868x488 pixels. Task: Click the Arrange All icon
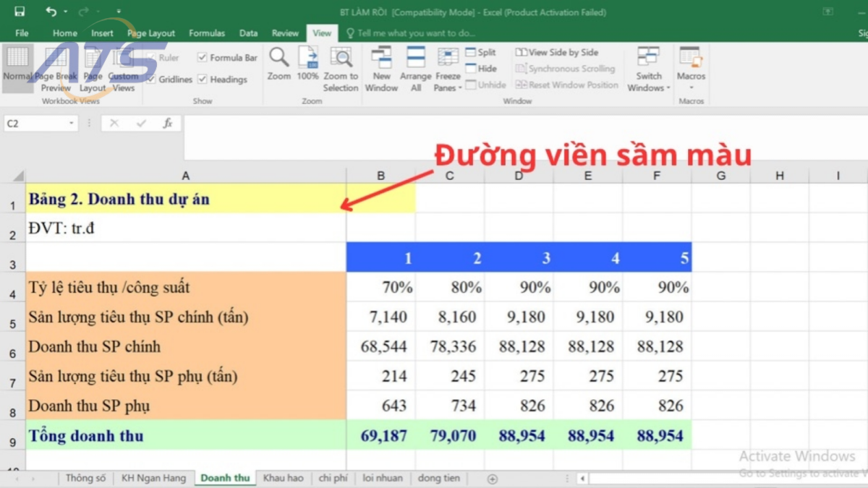click(415, 69)
